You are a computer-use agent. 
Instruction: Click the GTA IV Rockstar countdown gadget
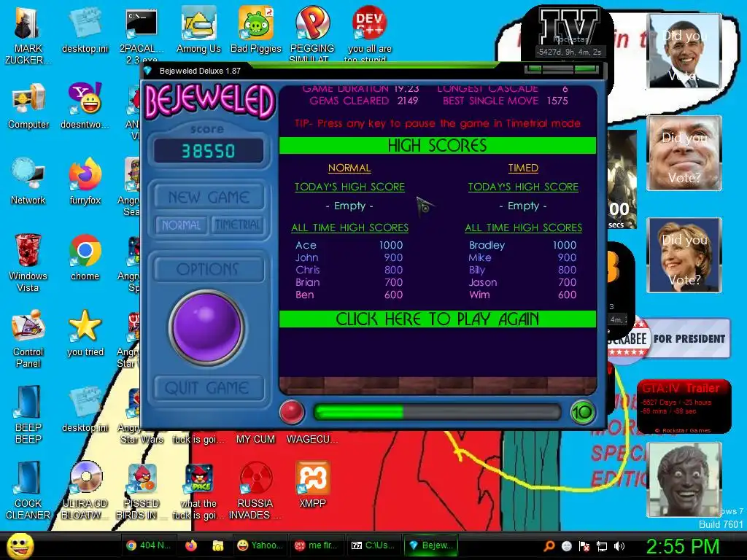click(x=569, y=34)
